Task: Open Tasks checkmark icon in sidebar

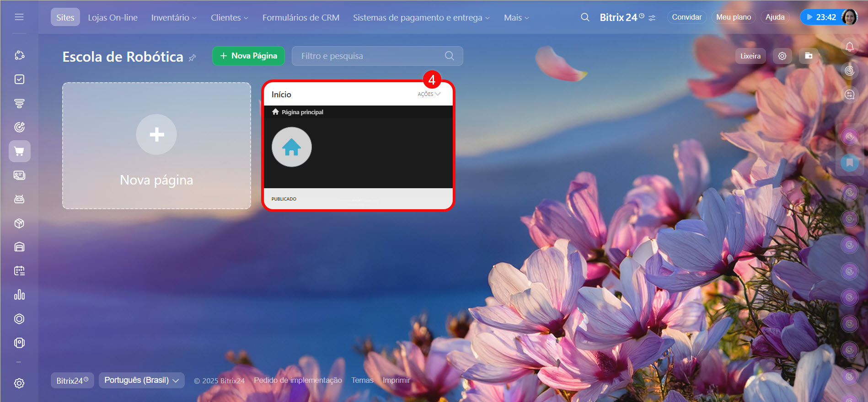Action: 19,79
